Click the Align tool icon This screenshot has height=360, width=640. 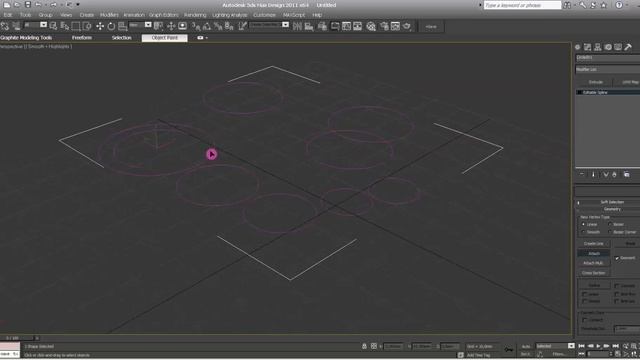point(309,26)
